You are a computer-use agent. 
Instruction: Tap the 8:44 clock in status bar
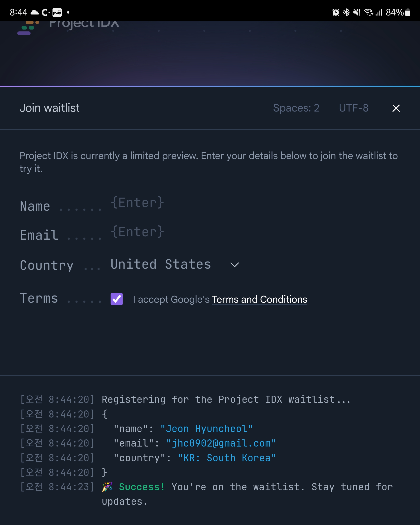(x=19, y=12)
